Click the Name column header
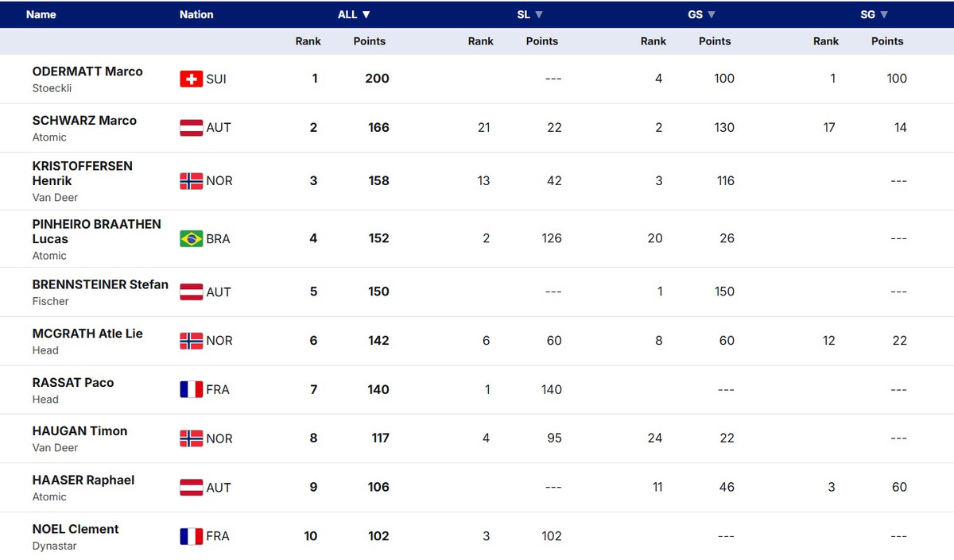Screen dimensions: 954x560 tap(41, 14)
